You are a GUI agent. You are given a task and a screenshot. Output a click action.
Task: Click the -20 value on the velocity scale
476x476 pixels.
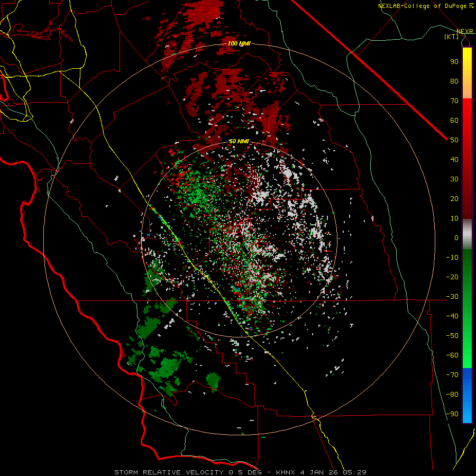pos(452,277)
